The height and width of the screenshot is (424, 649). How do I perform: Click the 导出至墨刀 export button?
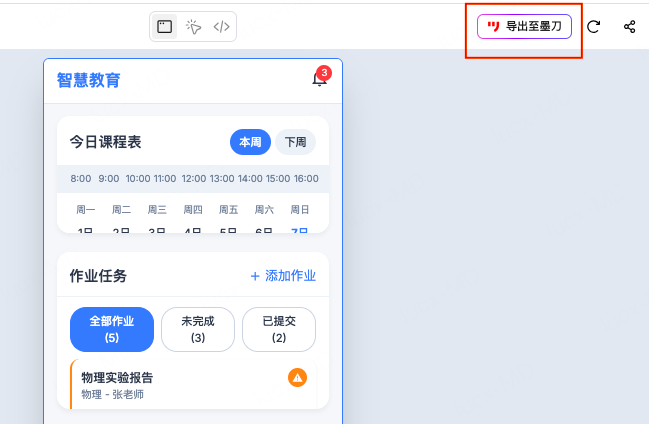tap(524, 26)
